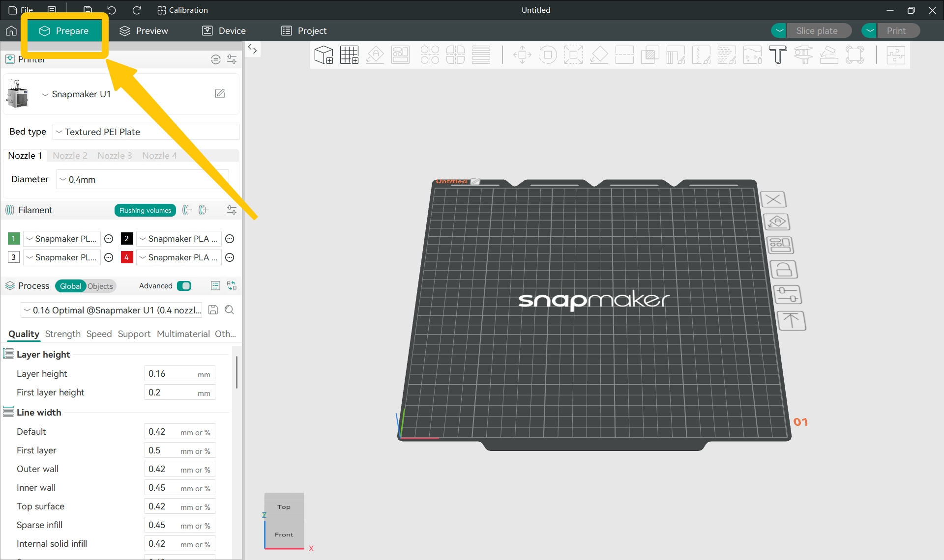This screenshot has width=944, height=560.
Task: Open filament 3 Snapmaker PL... dropdown
Action: click(x=62, y=257)
